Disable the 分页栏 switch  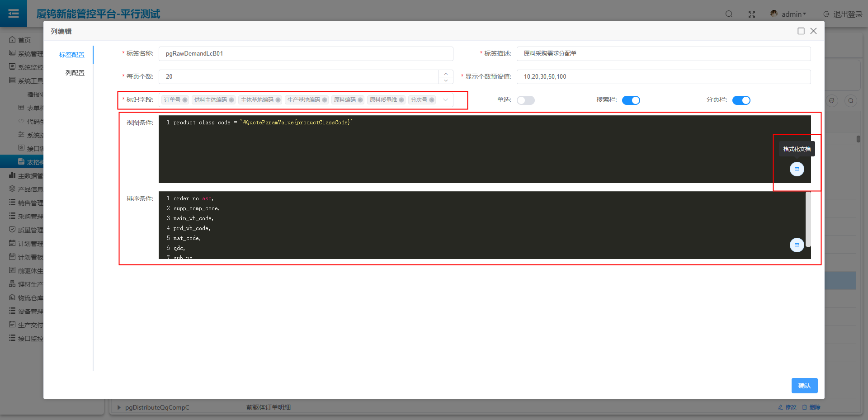(x=741, y=100)
